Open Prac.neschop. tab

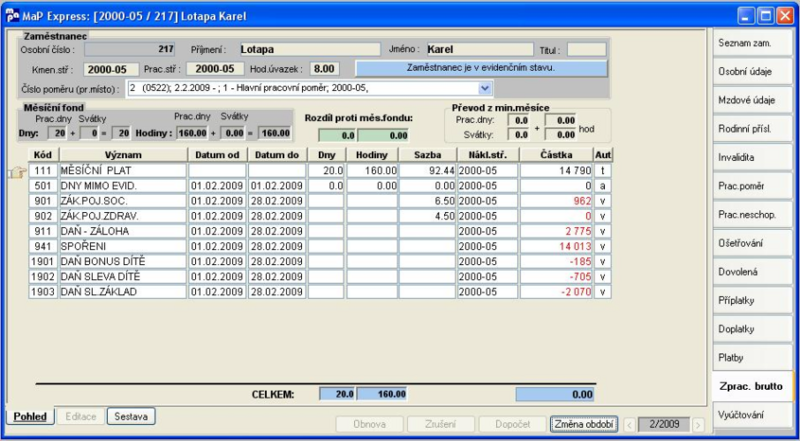tap(753, 214)
